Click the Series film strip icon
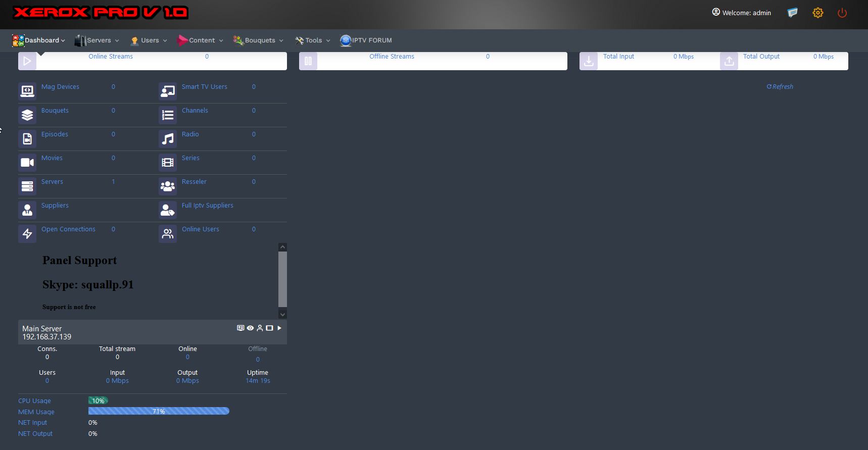Viewport: 868px width, 450px height. [x=168, y=163]
